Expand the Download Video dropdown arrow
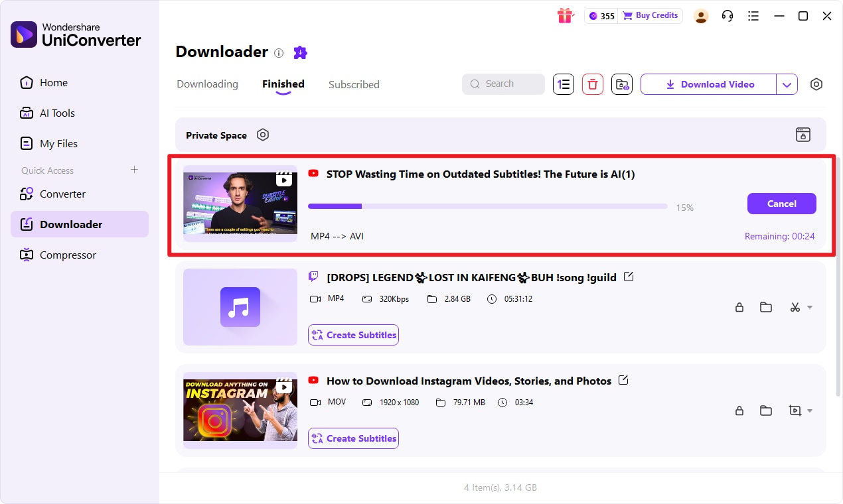Viewport: 843px width, 504px height. point(787,84)
